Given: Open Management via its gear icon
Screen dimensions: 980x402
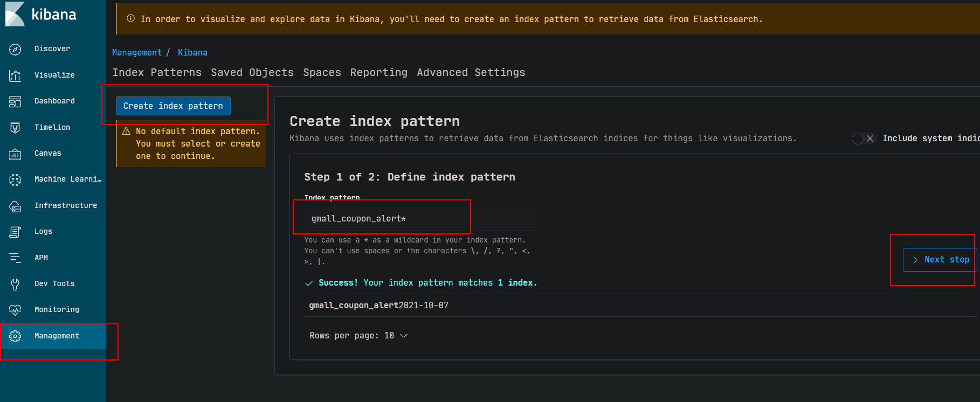Looking at the screenshot, I should (15, 336).
